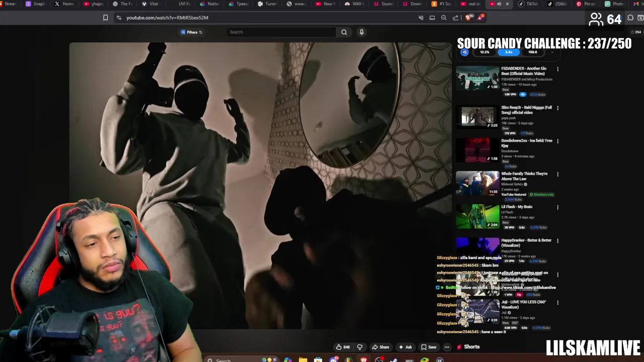
Task: Open Brave browser icon on taskbar
Action: 364,360
